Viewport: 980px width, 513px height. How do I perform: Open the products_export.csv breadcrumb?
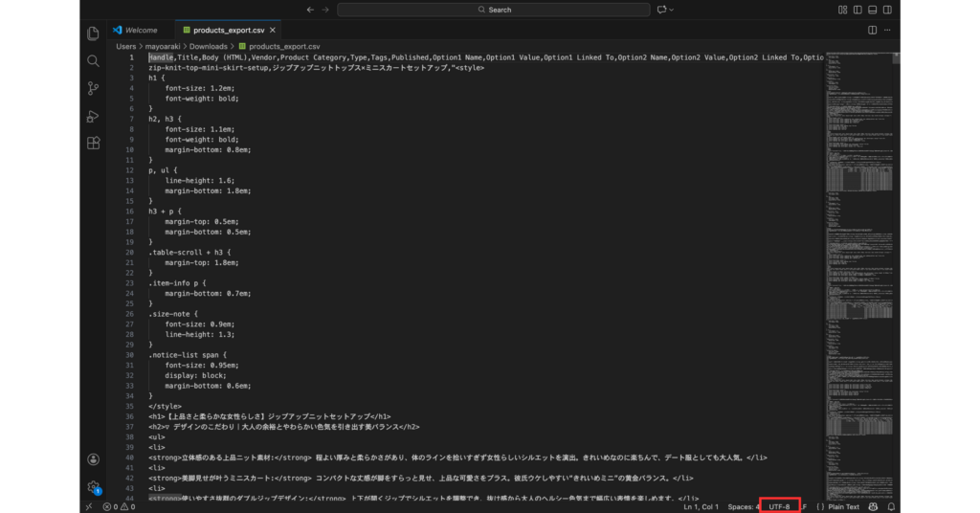(279, 46)
